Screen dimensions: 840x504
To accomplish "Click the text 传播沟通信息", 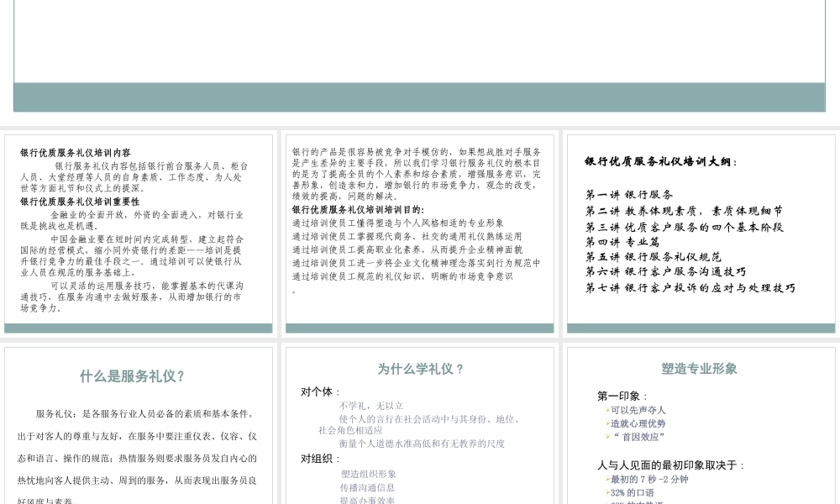I will pos(368,488).
